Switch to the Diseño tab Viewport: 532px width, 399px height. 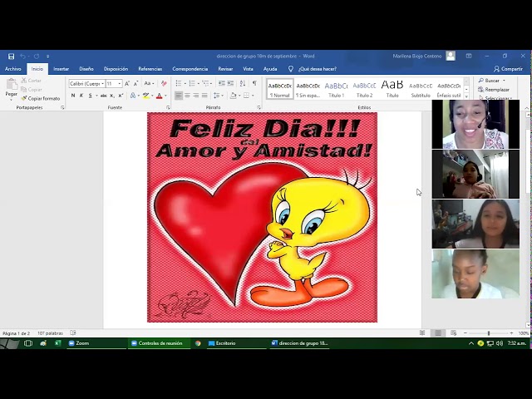click(86, 69)
